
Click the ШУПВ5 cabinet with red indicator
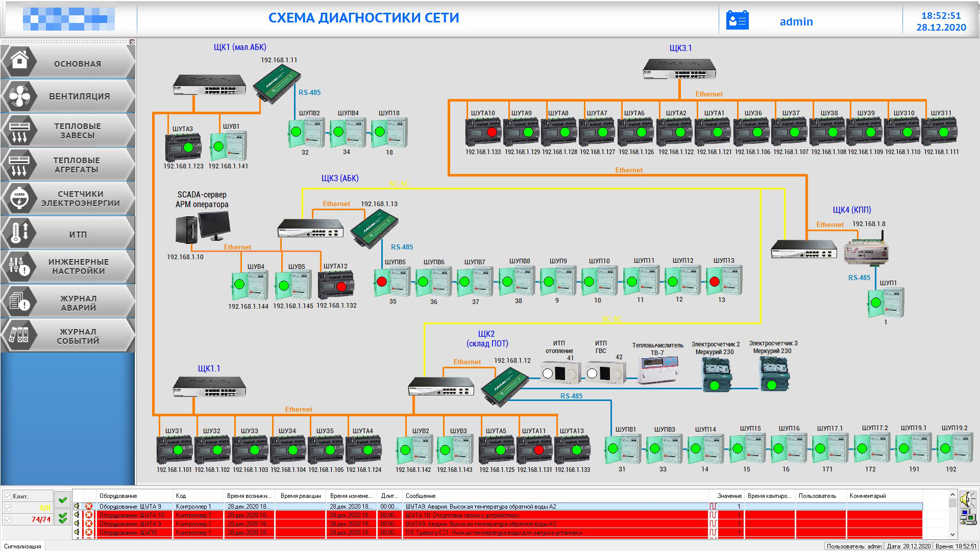(x=391, y=281)
